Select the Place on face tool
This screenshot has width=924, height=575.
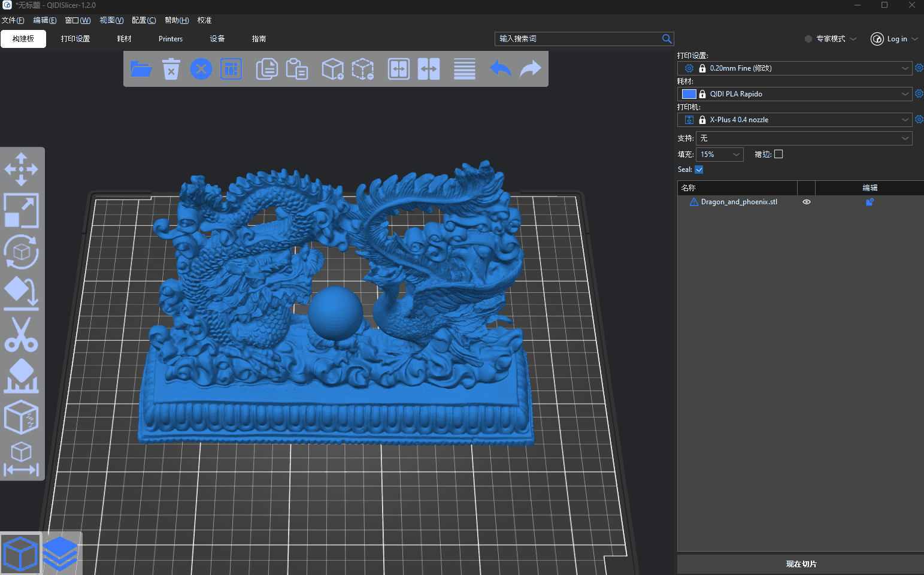click(22, 293)
